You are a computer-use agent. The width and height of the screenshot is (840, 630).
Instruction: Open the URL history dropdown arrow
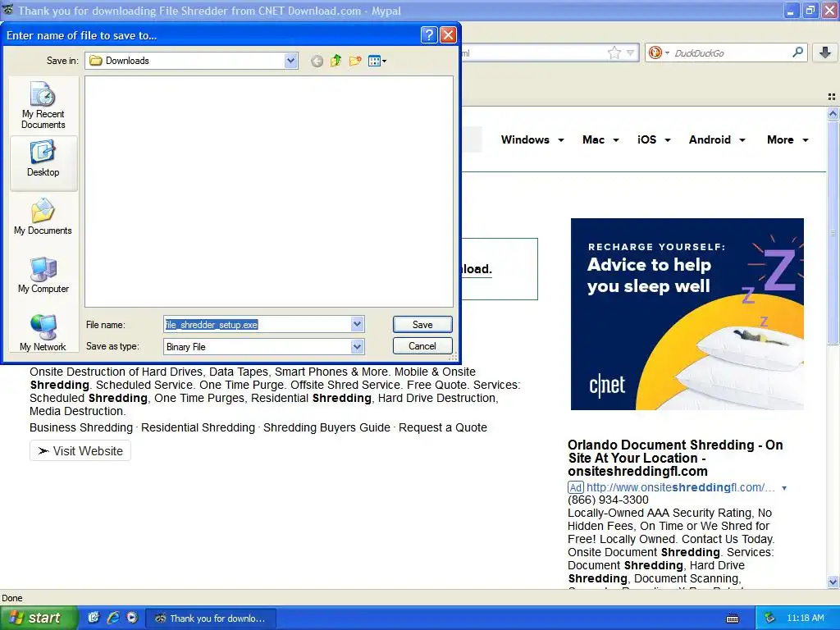(x=631, y=52)
